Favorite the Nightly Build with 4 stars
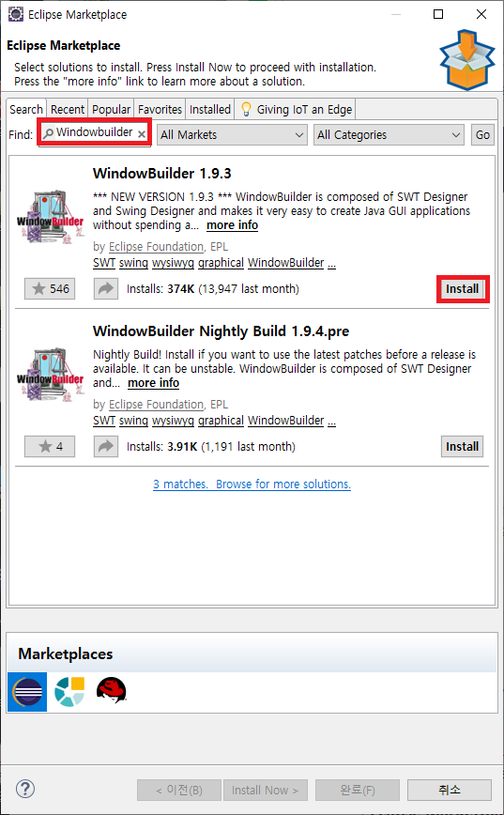The width and height of the screenshot is (504, 815). [50, 447]
